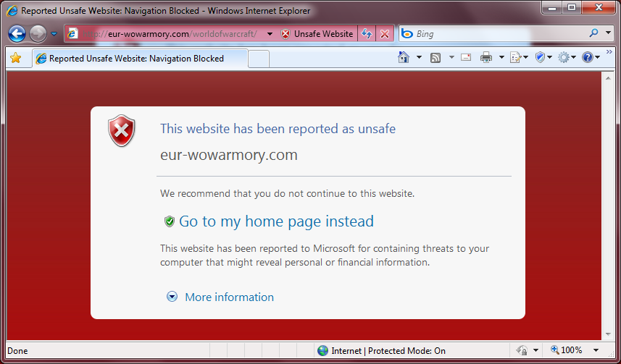The image size is (621, 364).
Task: Expand the address bar autocomplete dropdown
Action: coord(270,34)
